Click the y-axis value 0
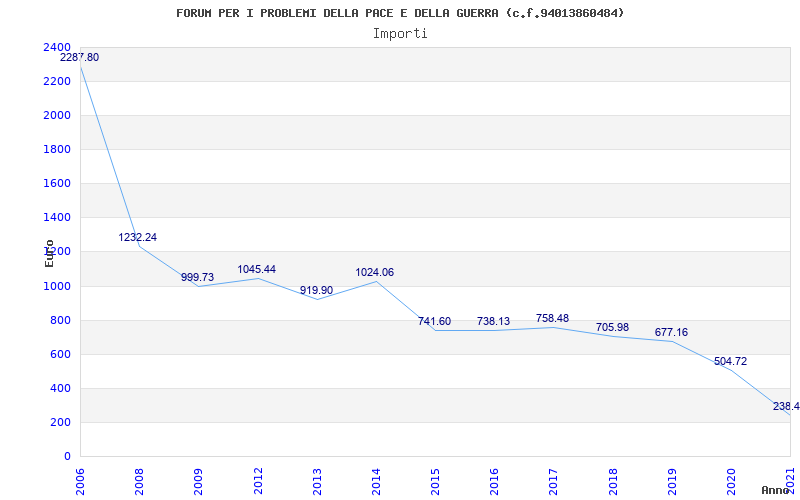The image size is (800, 500). click(67, 457)
